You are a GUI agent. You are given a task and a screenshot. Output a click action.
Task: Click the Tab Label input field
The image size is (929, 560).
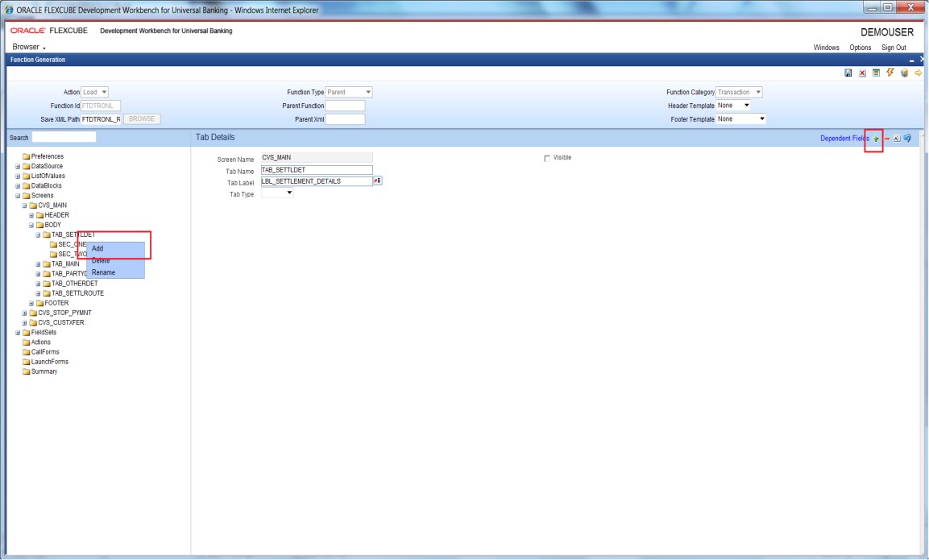[317, 181]
